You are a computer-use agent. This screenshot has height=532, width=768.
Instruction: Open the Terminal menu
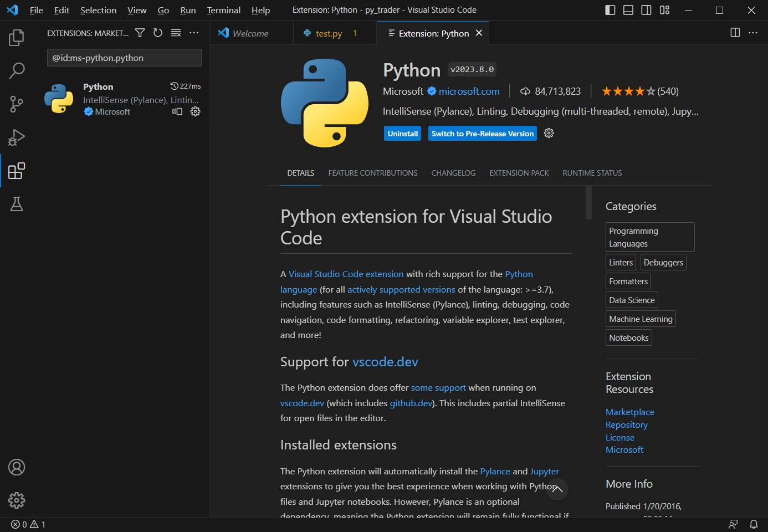point(223,10)
